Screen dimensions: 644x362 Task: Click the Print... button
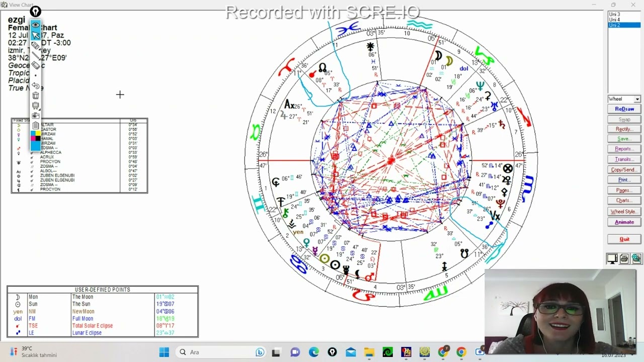[x=624, y=180]
